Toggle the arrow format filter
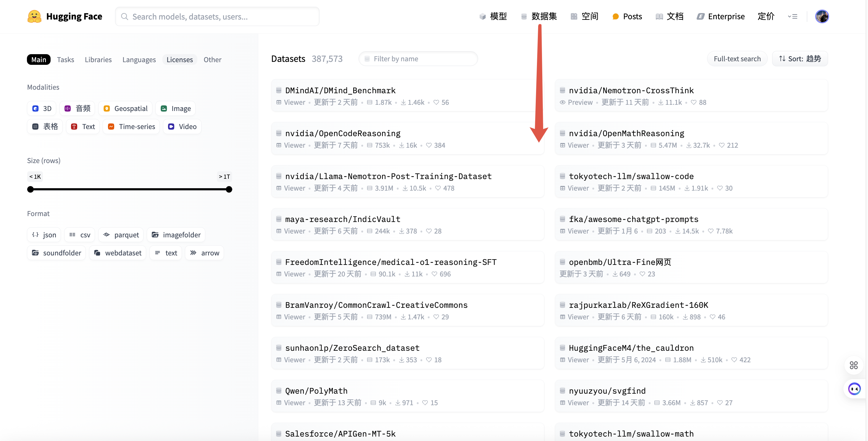Image resolution: width=868 pixels, height=441 pixels. [x=204, y=253]
